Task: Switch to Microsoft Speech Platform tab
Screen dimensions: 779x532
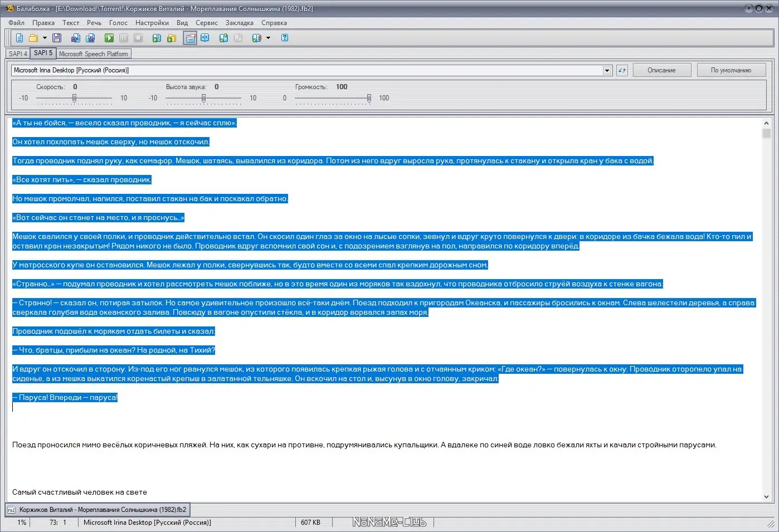Action: [x=94, y=54]
